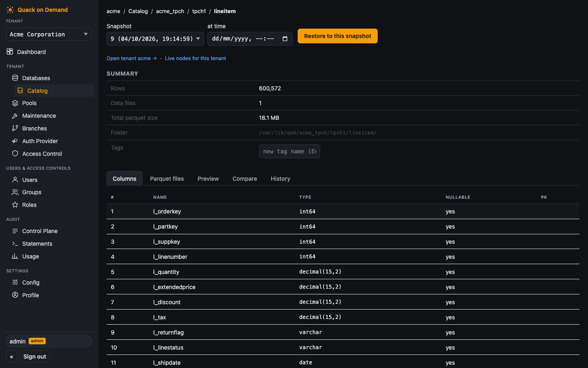The width and height of the screenshot is (588, 368).
Task: Open the calendar picker in the time field
Action: pos(285,39)
